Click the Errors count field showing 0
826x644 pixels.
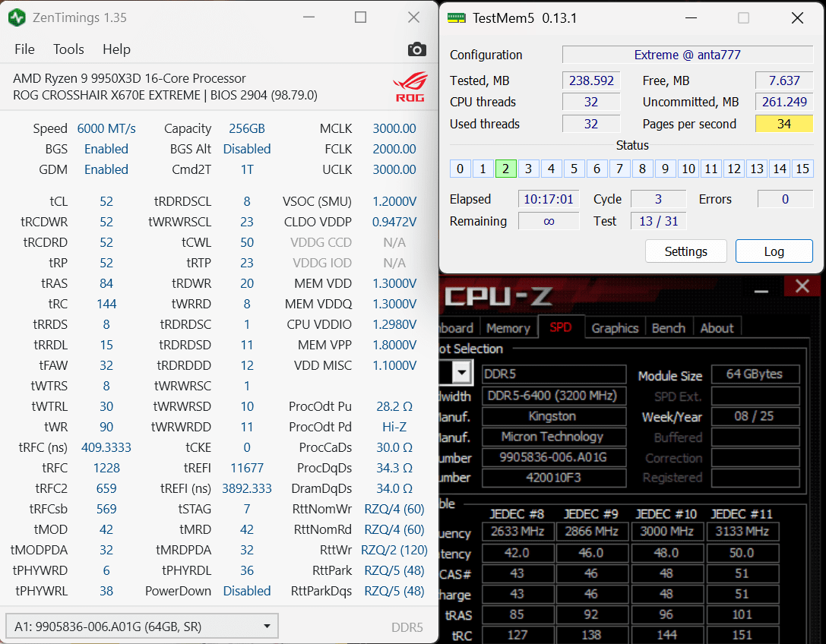(785, 199)
